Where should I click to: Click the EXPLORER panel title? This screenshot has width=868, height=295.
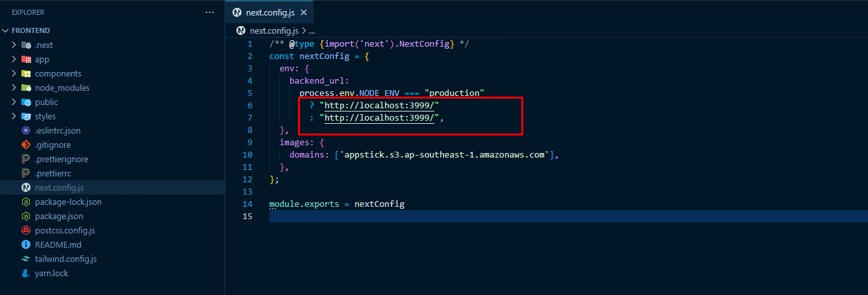click(28, 12)
